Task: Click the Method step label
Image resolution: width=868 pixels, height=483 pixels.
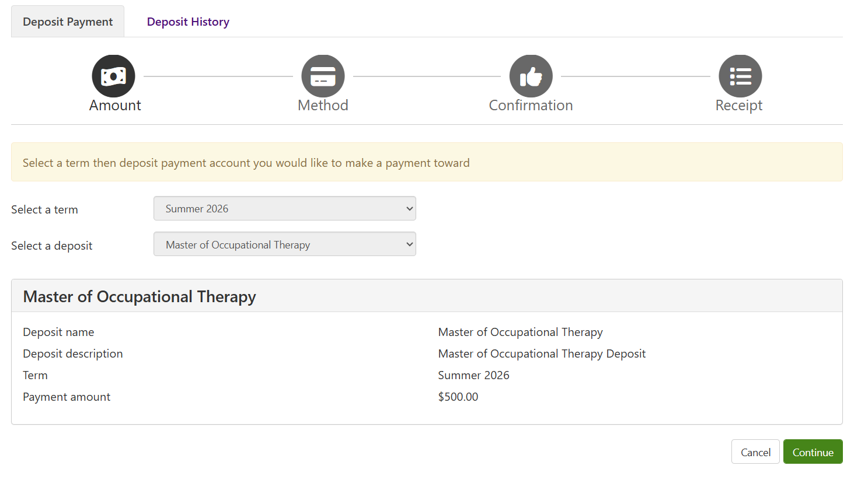Action: (323, 106)
